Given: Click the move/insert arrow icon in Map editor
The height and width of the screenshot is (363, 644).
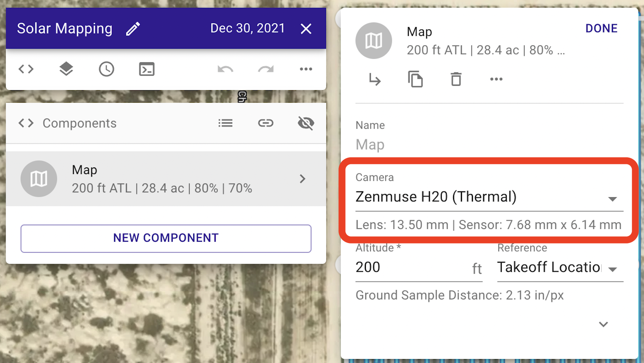Looking at the screenshot, I should (375, 80).
